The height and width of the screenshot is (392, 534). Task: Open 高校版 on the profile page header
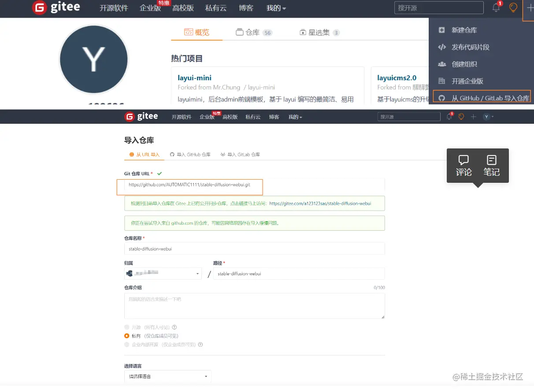(x=183, y=8)
